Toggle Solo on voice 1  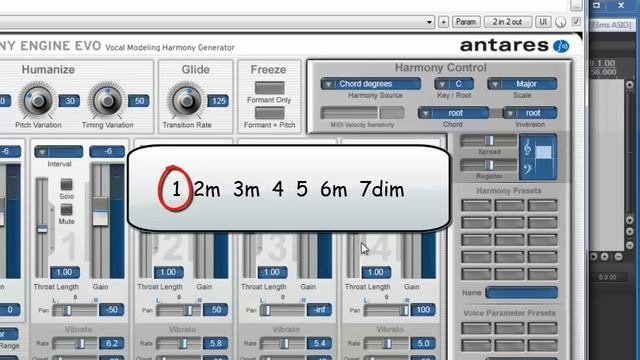click(x=67, y=184)
